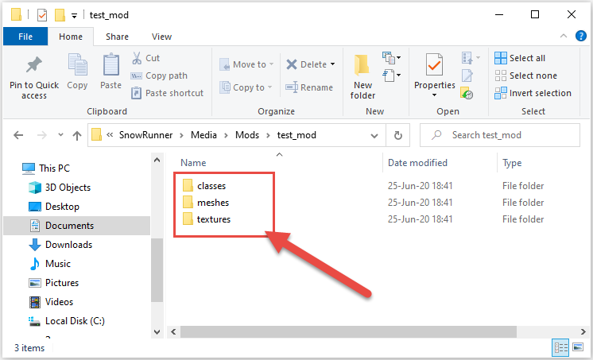Click Mods in the address path
The height and width of the screenshot is (360, 593).
click(247, 135)
